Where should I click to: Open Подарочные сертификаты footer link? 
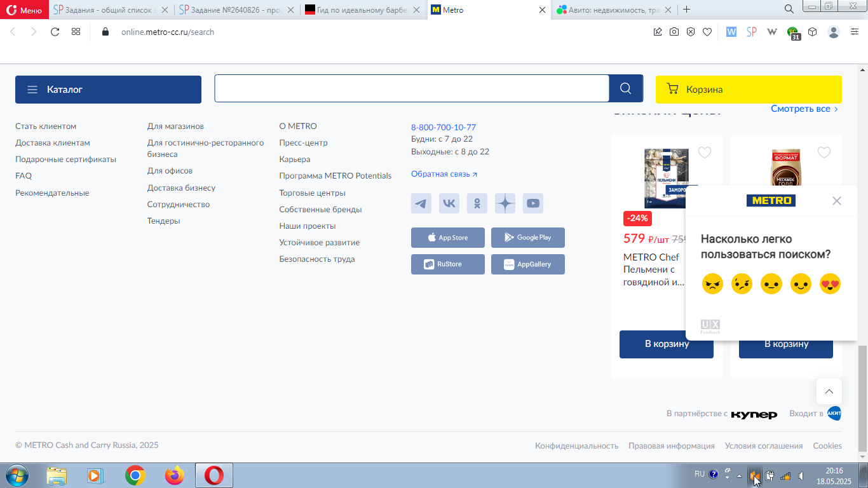click(65, 159)
